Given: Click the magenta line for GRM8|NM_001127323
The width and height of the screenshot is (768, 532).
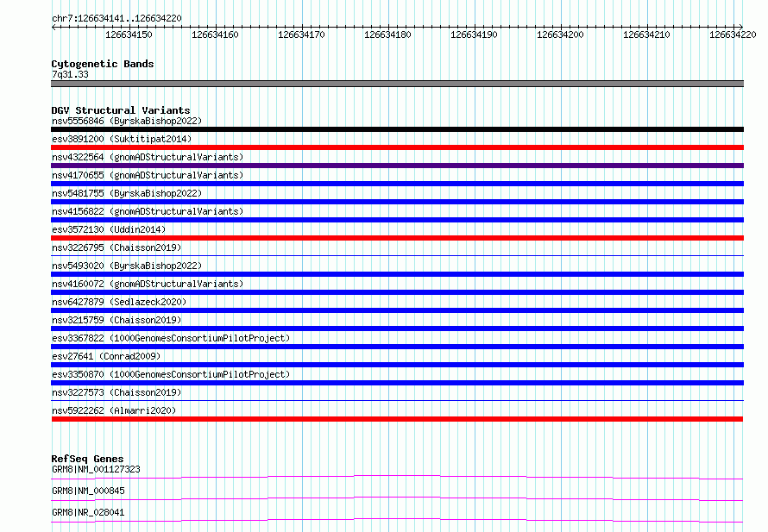Looking at the screenshot, I should (x=397, y=477).
